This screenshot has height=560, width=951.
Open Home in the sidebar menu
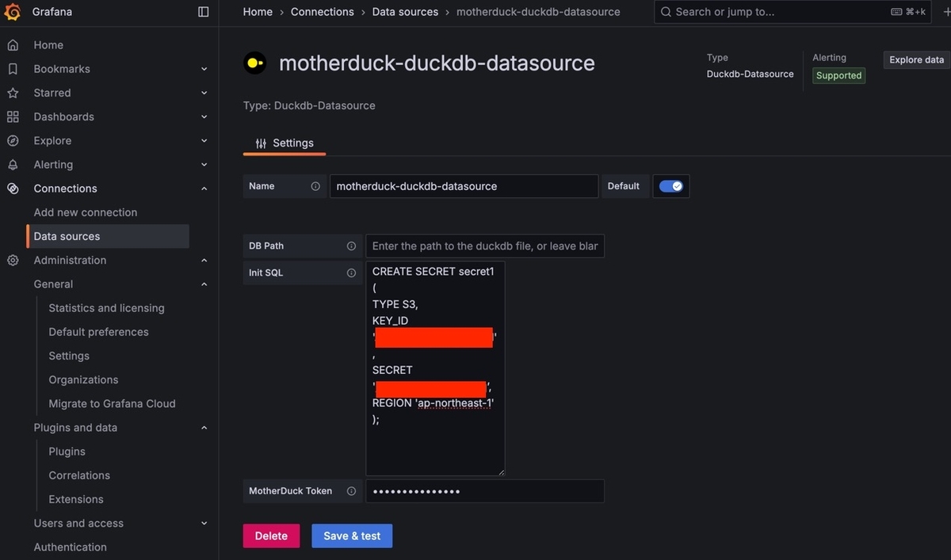48,45
